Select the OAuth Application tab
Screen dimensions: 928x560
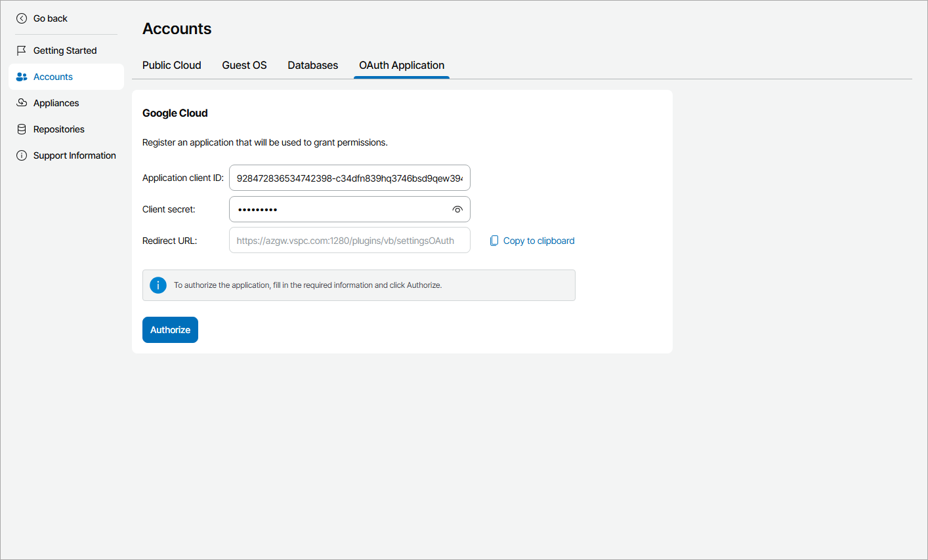(402, 65)
